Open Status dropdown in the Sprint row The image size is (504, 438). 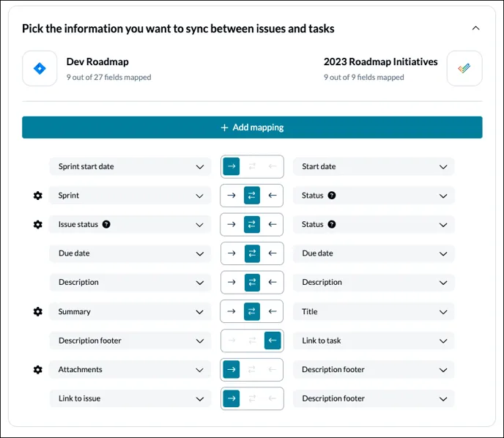tap(374, 196)
